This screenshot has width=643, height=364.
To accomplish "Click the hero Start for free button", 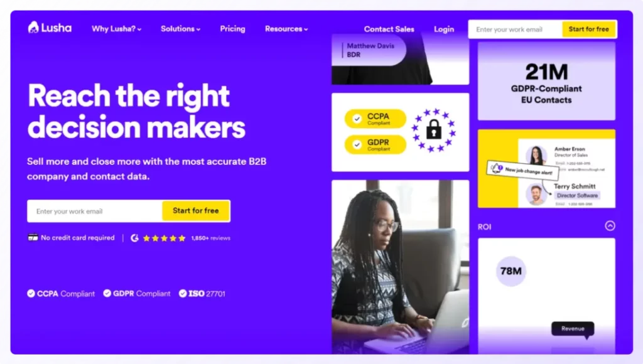I will pos(196,211).
